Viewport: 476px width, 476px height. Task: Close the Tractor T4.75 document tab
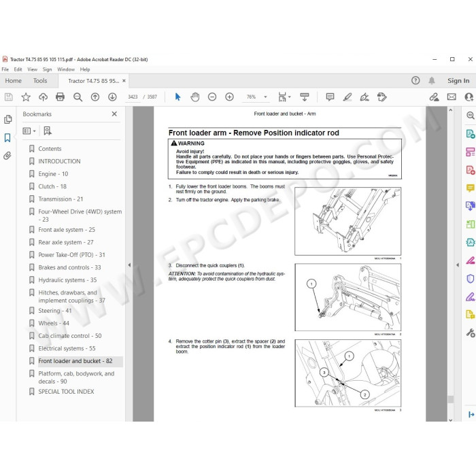click(x=124, y=81)
